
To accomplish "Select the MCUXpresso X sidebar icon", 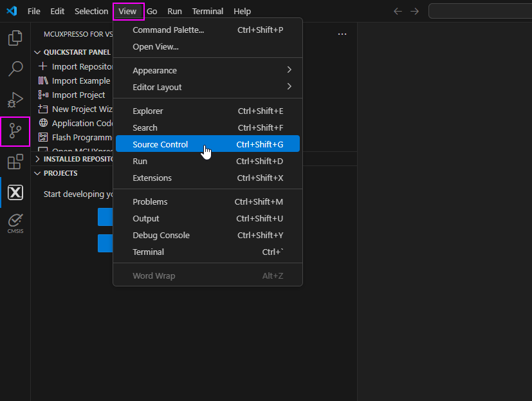I will coord(15,192).
